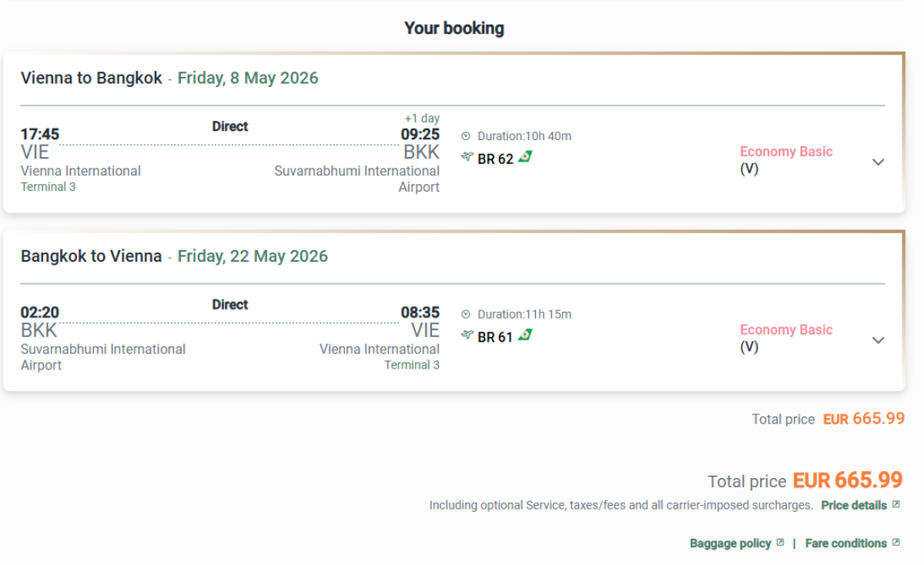
Task: Open the Price details link
Action: (854, 506)
